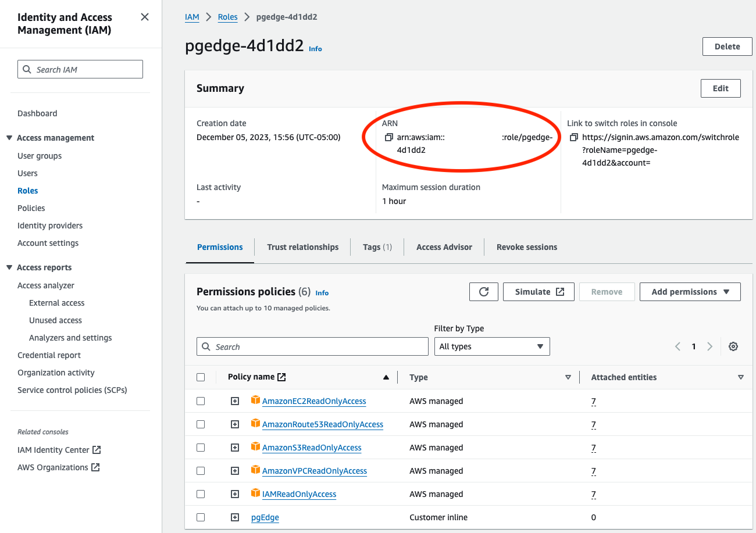
Task: Click the Search IAM input field
Action: pos(80,69)
